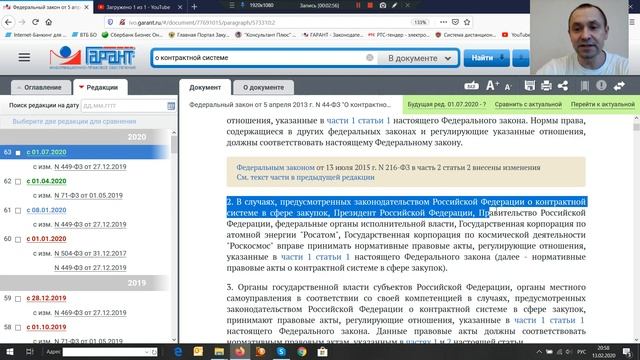Open the 'ВТБ БО' bookmark
640x360 pixels.
[x=84, y=35]
